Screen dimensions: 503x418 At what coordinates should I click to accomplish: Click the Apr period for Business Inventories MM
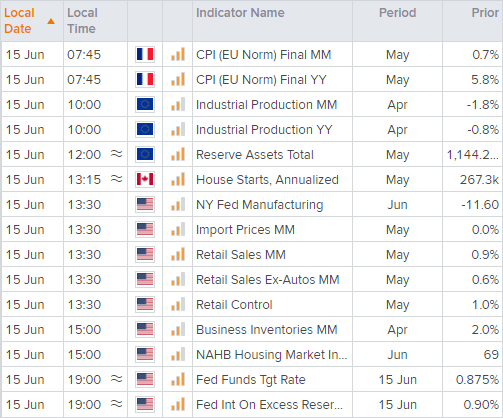(397, 330)
